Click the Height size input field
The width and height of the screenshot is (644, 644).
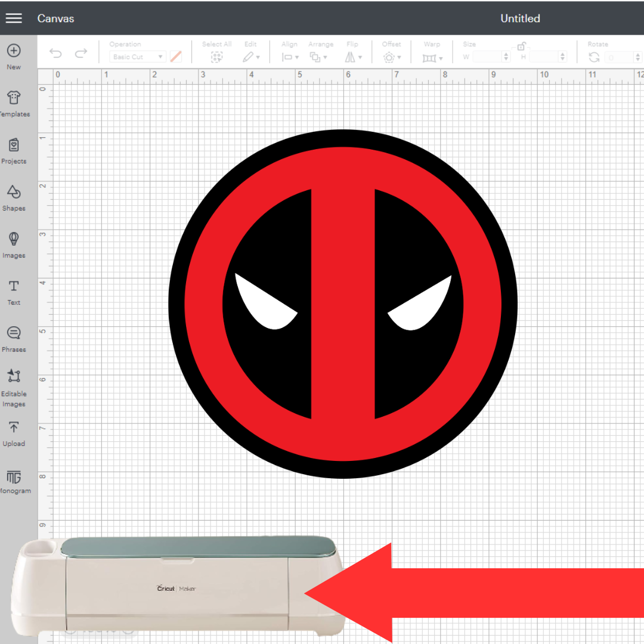coord(544,57)
